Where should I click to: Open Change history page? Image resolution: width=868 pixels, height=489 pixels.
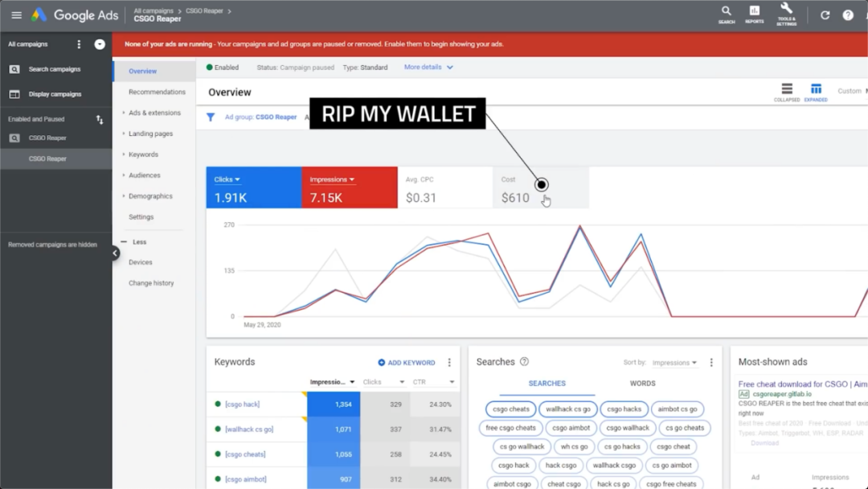(151, 283)
